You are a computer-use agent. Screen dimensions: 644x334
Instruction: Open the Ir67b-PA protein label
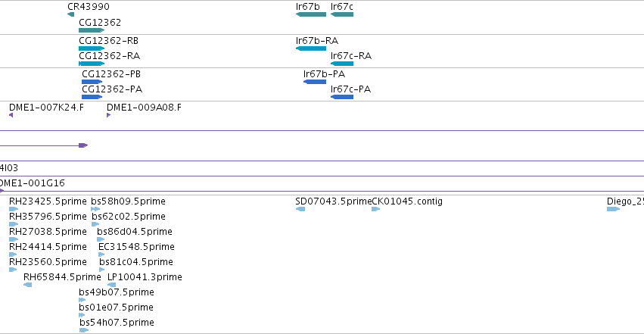tap(325, 74)
